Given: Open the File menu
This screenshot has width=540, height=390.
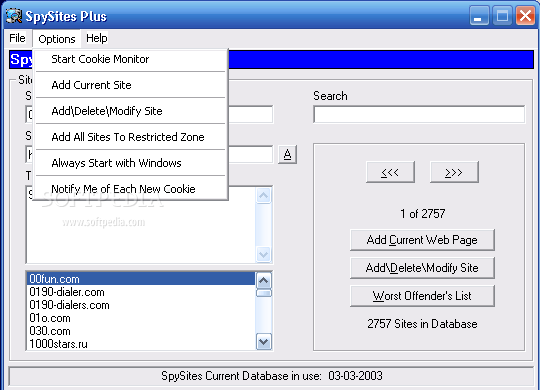Looking at the screenshot, I should point(17,38).
